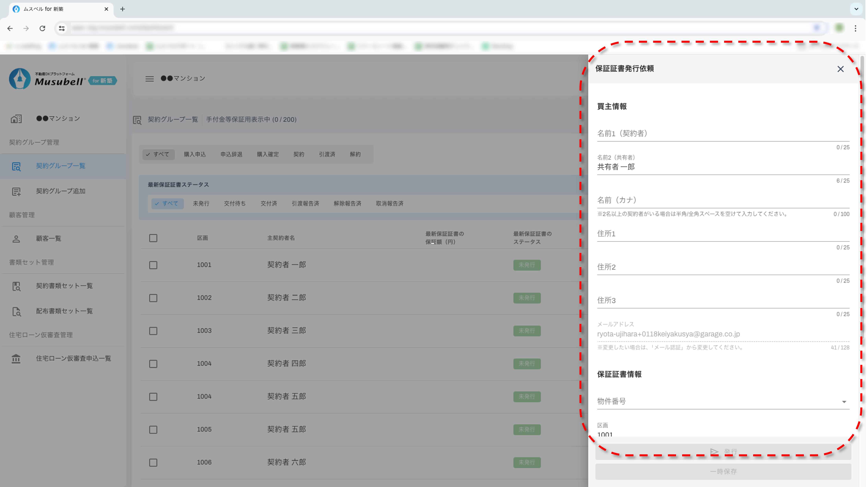Click the hamburger menu icon beside ●●マンション

149,79
